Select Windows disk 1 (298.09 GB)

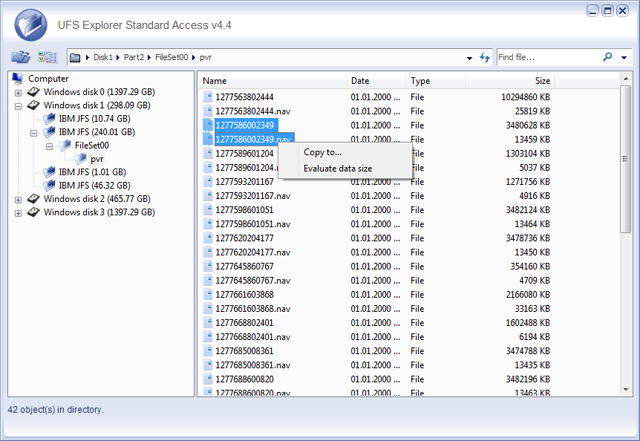click(97, 105)
